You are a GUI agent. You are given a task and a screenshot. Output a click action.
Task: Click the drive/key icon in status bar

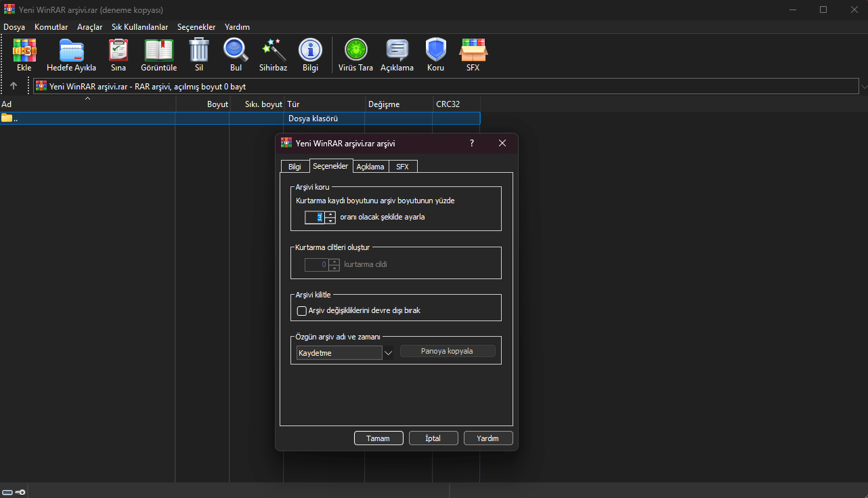tap(14, 492)
